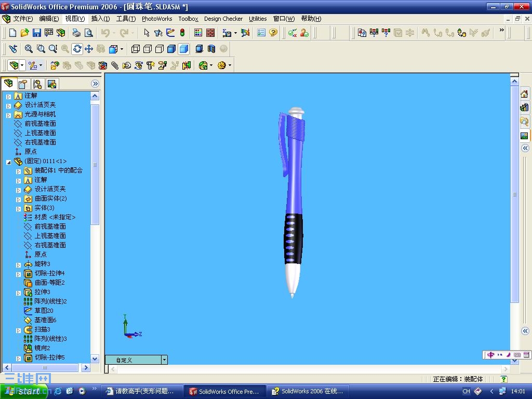Click the quick-tips question mark in the status bar
This screenshot has width=532, height=399.
click(504, 379)
